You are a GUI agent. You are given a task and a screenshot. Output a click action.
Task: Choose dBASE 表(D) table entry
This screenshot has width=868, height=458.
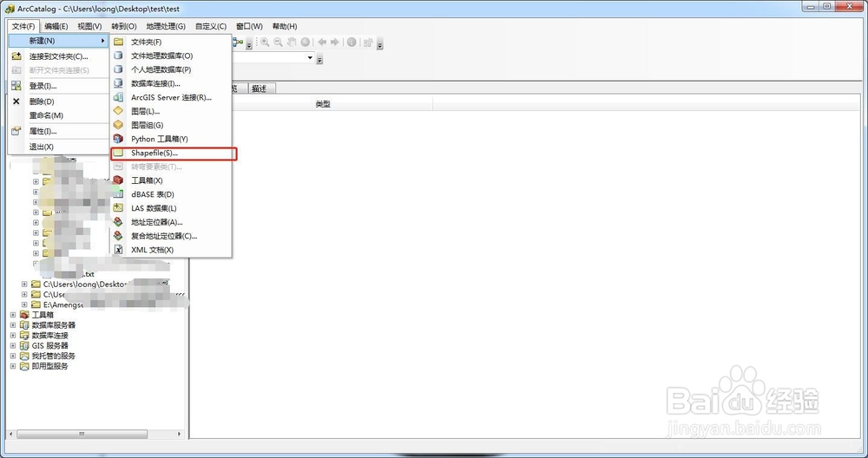[x=172, y=194]
